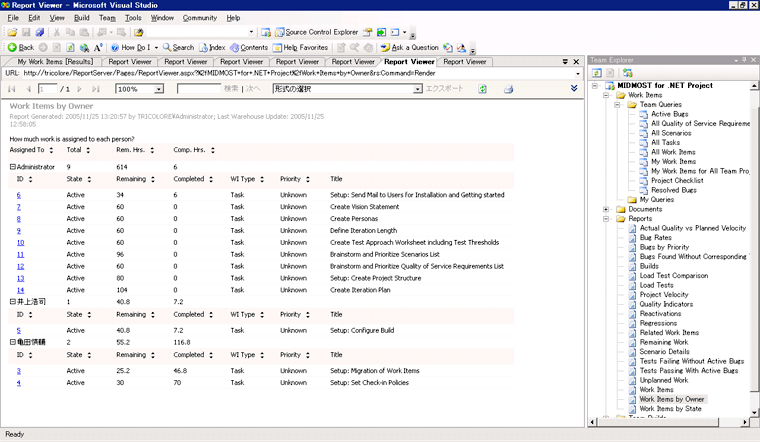The width and height of the screenshot is (760, 442).
Task: Click the page number input field
Action: click(48, 89)
